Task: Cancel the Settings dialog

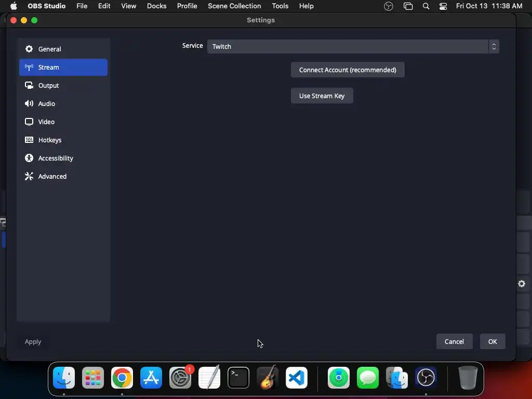Action: click(454, 342)
